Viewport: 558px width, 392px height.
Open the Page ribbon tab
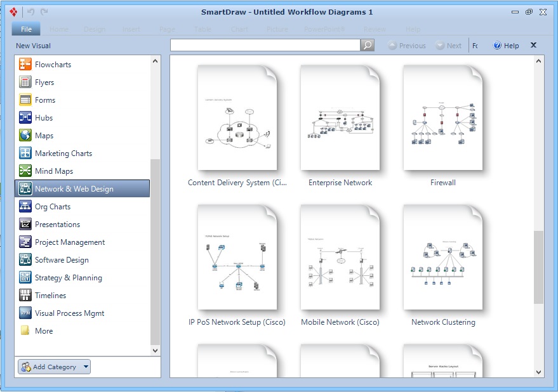(x=167, y=29)
